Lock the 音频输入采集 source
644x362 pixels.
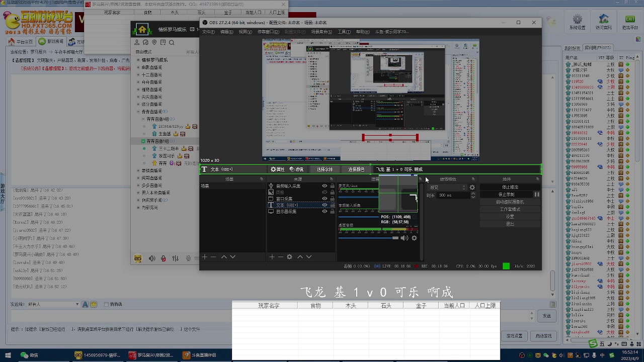coord(332,186)
